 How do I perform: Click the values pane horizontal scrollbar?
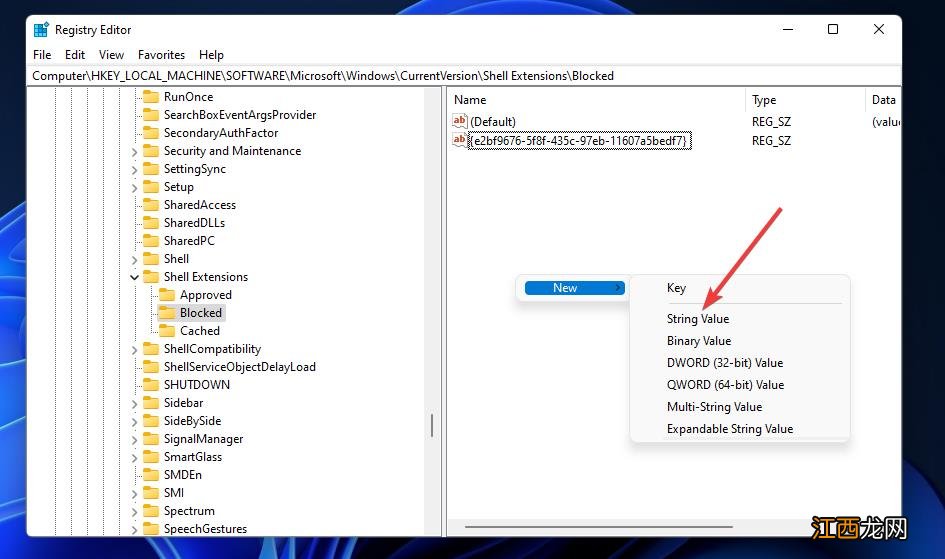(x=598, y=527)
